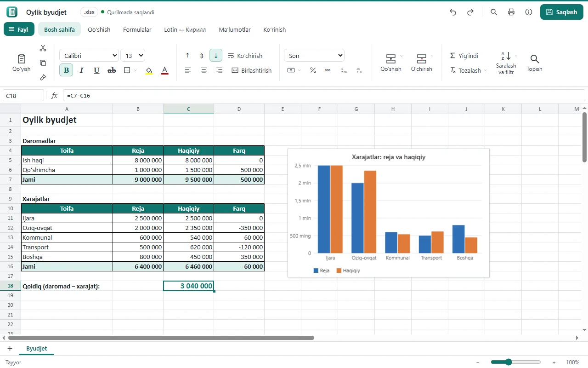588x368 pixels.
Task: Center text with the center-align icon
Action: (204, 70)
